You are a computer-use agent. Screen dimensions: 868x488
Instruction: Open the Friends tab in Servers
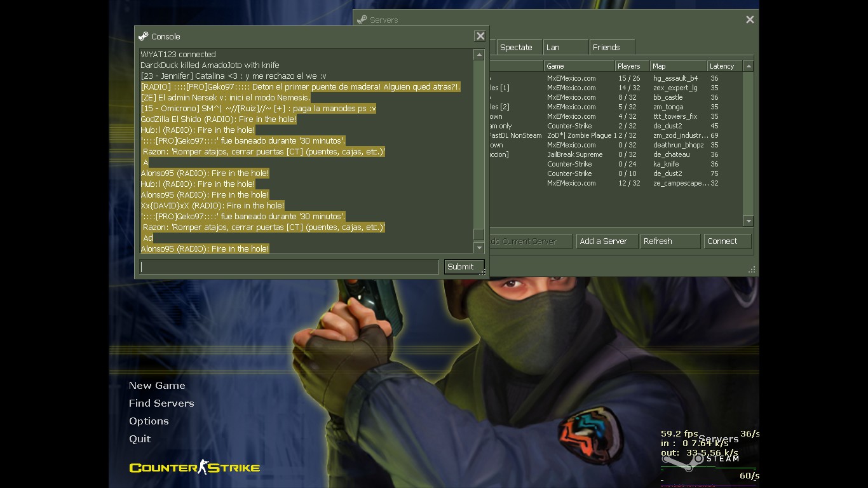pyautogui.click(x=613, y=47)
